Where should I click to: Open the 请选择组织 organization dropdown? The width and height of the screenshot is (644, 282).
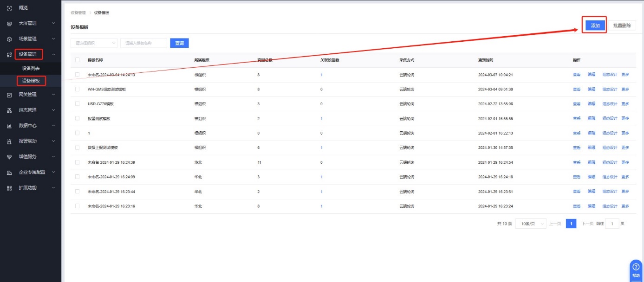click(94, 43)
